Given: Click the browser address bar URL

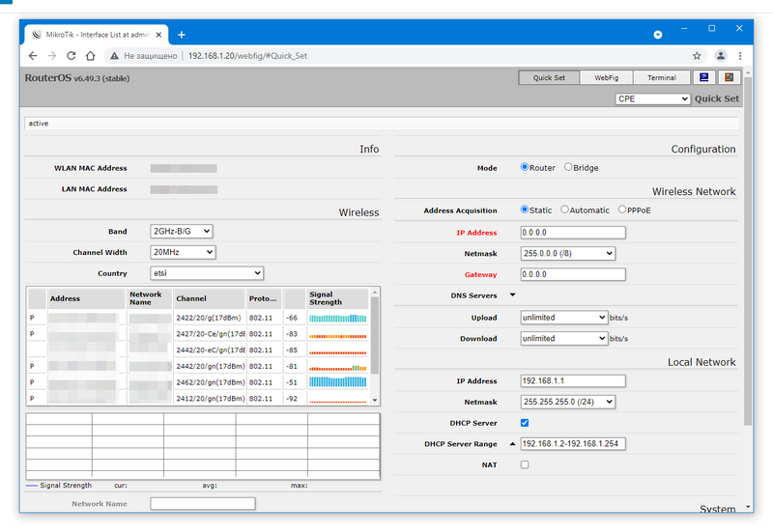Looking at the screenshot, I should coord(247,56).
